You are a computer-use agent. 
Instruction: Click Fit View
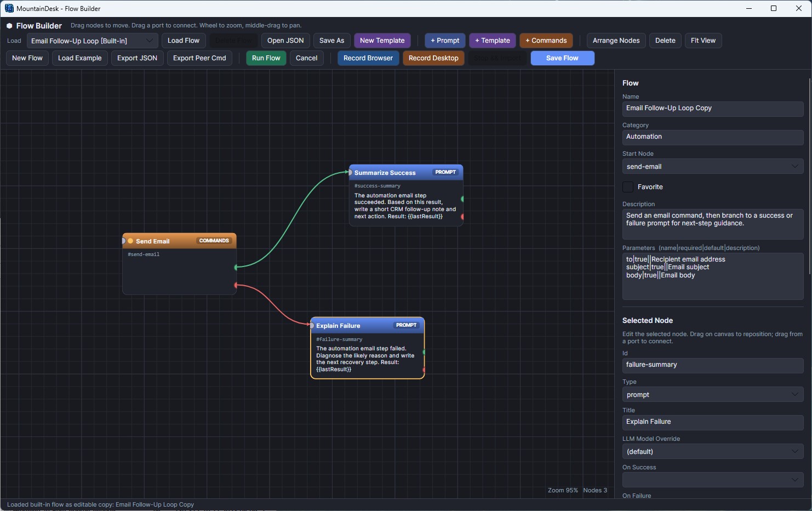[703, 41]
